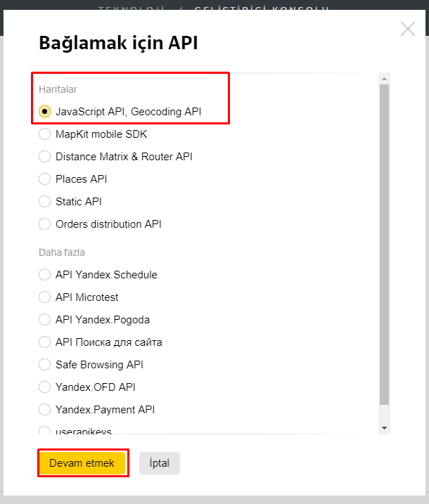The width and height of the screenshot is (429, 504).
Task: Click the API list scrollbar thumb
Action: pos(384,245)
